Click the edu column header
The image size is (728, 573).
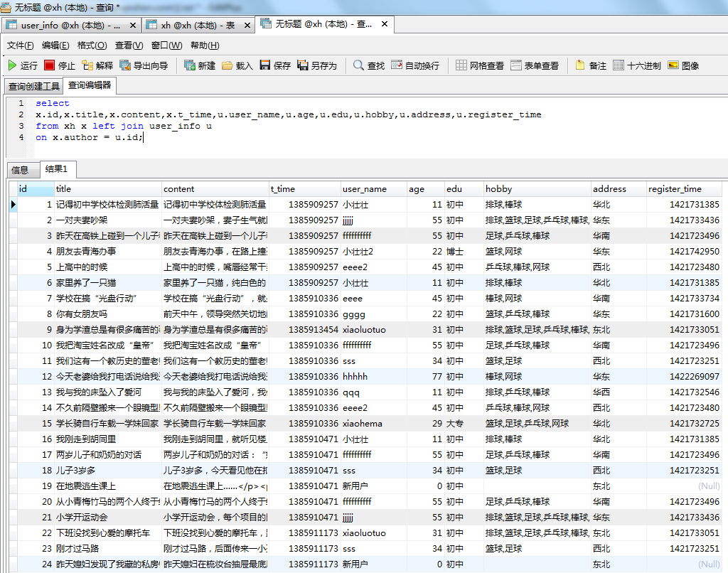pyautogui.click(x=464, y=189)
